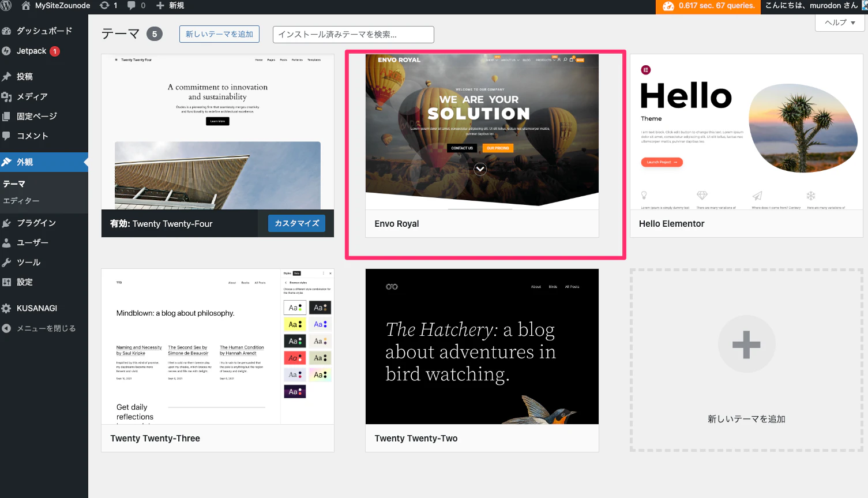The width and height of the screenshot is (868, 498).
Task: Open the 投稿 posts menu
Action: [44, 76]
